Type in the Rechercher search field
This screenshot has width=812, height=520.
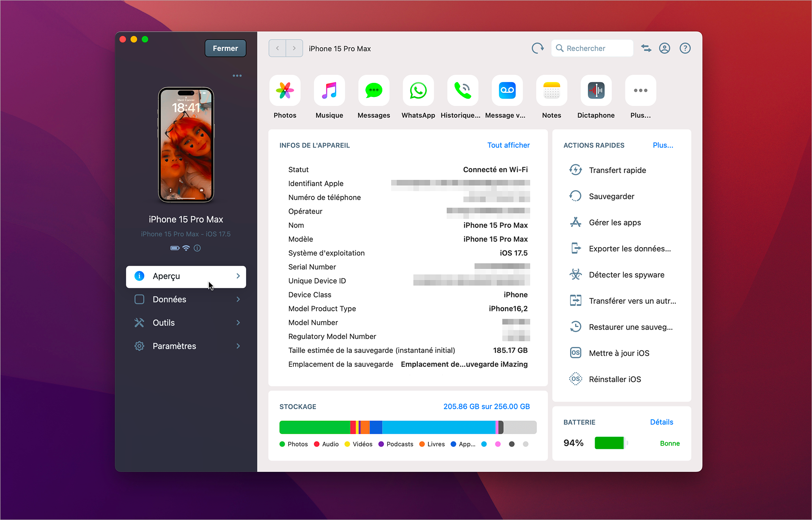pyautogui.click(x=592, y=48)
